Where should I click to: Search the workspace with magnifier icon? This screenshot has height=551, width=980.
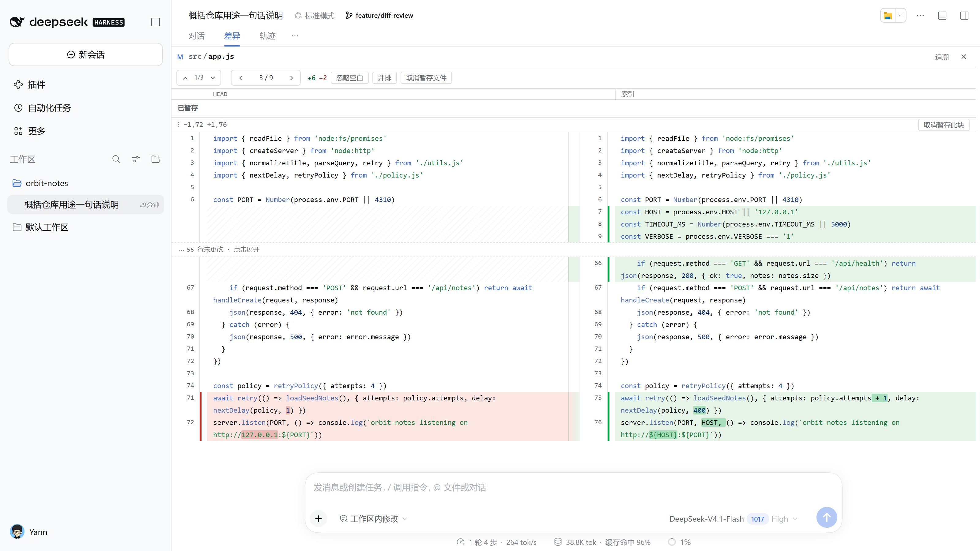tap(116, 159)
